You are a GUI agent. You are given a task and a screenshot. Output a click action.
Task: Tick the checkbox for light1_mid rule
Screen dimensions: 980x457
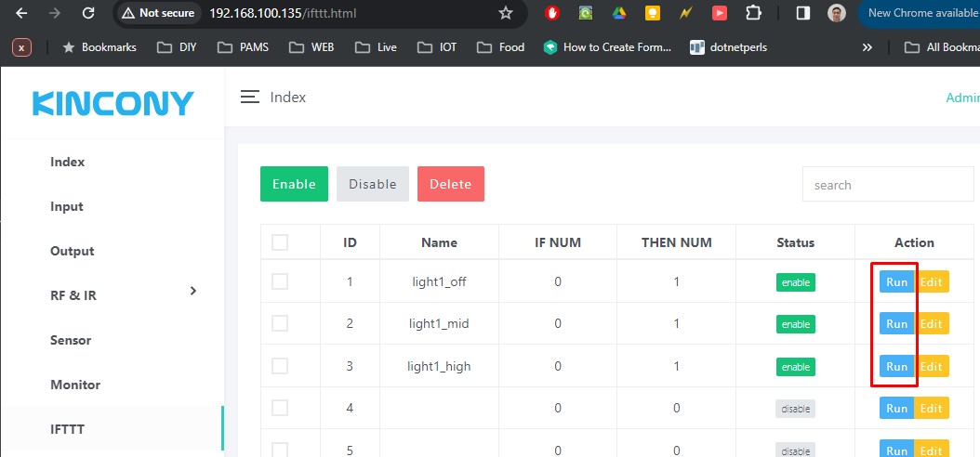(x=280, y=323)
